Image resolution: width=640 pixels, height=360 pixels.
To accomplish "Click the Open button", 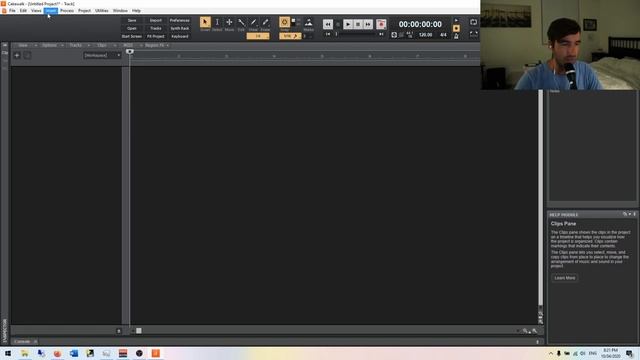I will [x=132, y=29].
